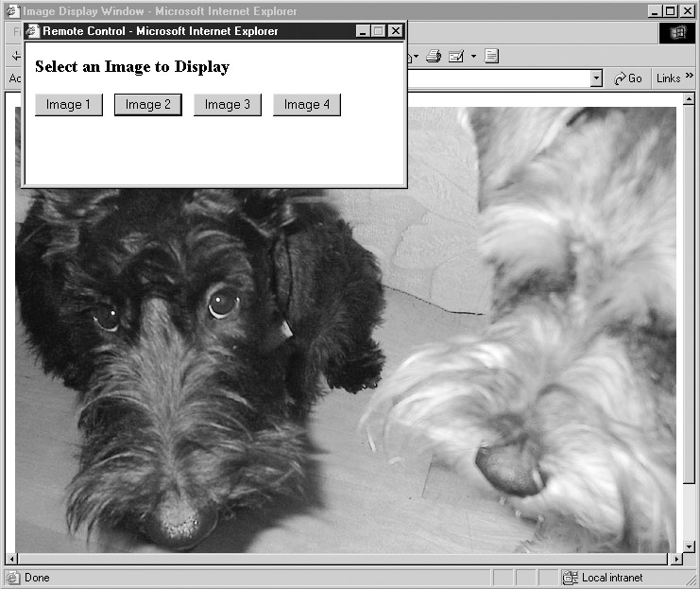Click the Done page icon in status bar
This screenshot has width=700, height=589.
tap(13, 578)
